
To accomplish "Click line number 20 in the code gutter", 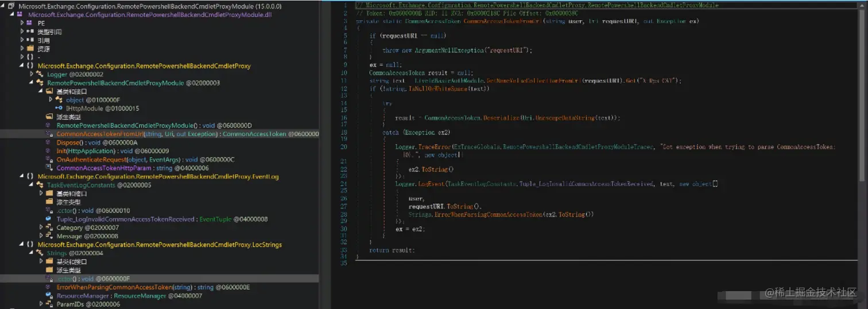I will (344, 147).
